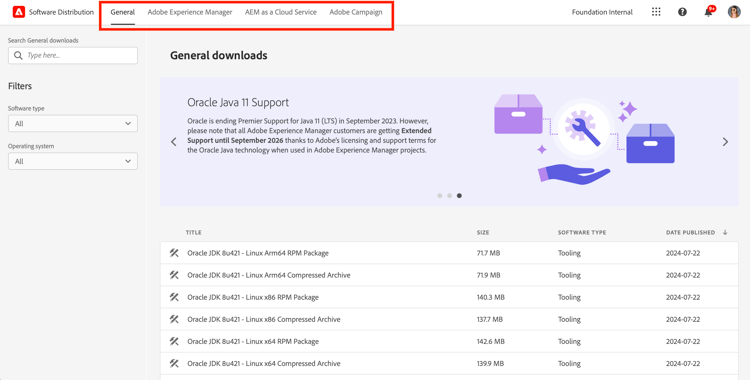Viewport: 750px width, 380px height.
Task: Click date 2024-07-22 in Linux x86 RPM row
Action: (x=683, y=297)
